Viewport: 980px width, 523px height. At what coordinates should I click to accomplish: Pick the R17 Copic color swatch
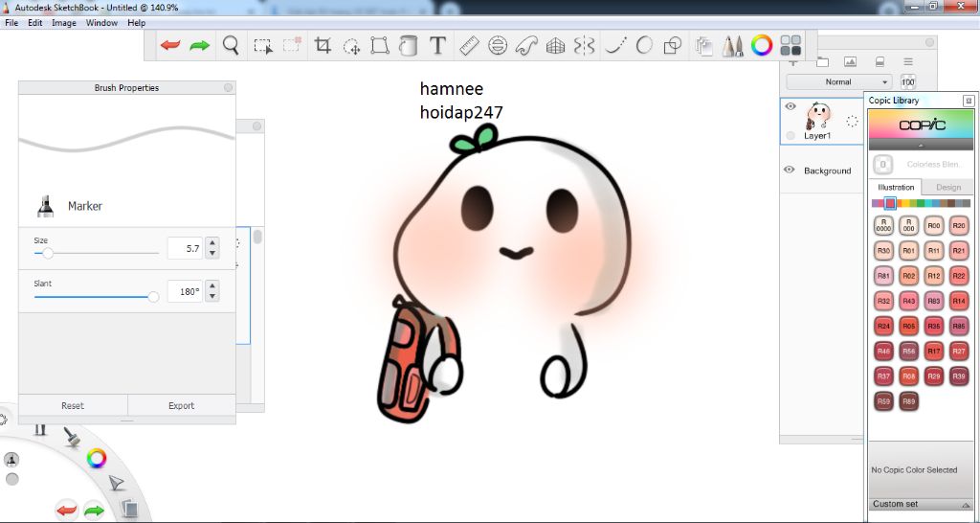tap(934, 351)
